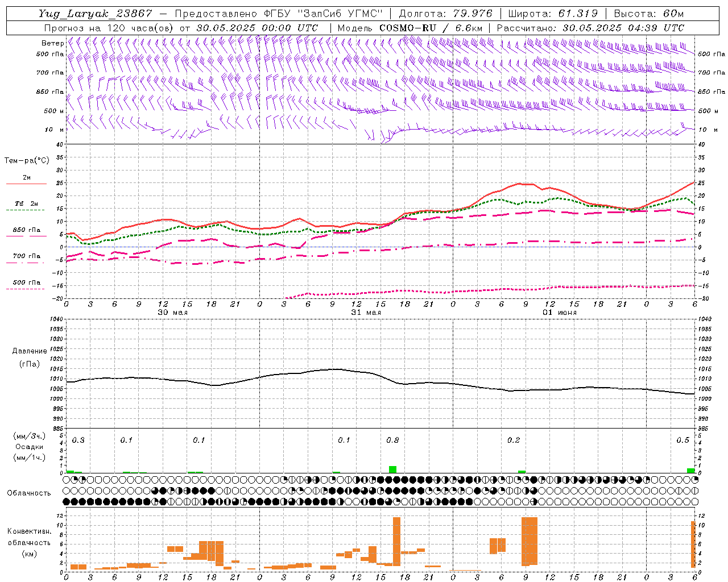Click the 0.8 precipitation amount value
This screenshot has width=728, height=582.
point(392,440)
